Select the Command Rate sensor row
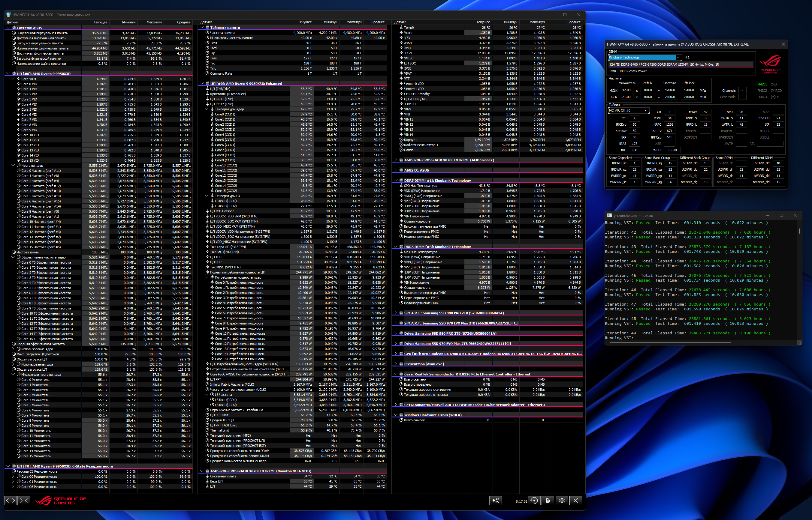812x520 pixels. pos(221,73)
